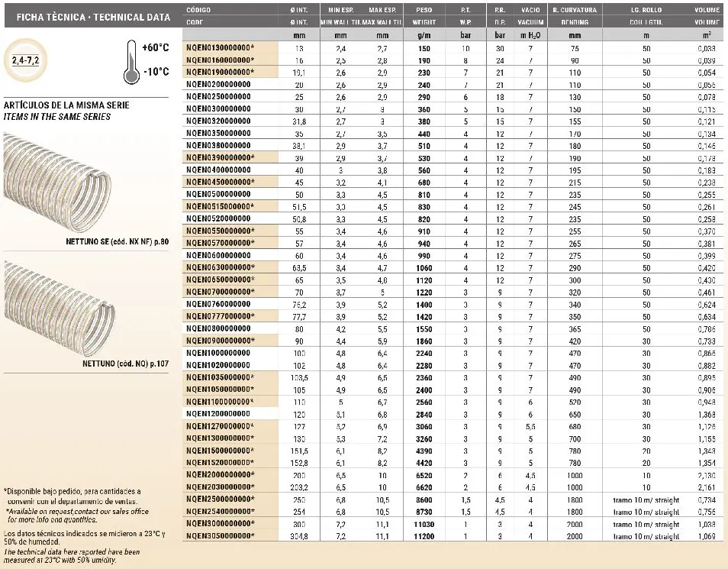
Task: Select the VOLUME column header
Action: 707,10
